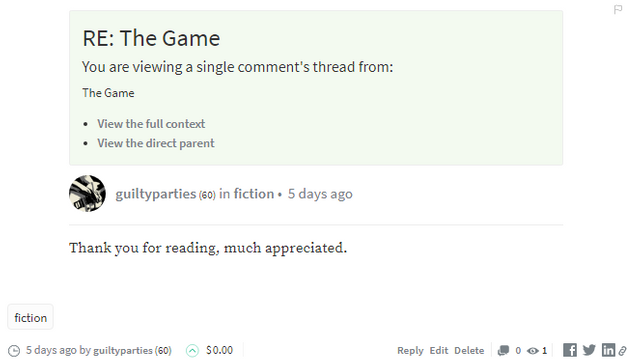Reply to the comment
The image size is (640, 364).
coord(410,351)
